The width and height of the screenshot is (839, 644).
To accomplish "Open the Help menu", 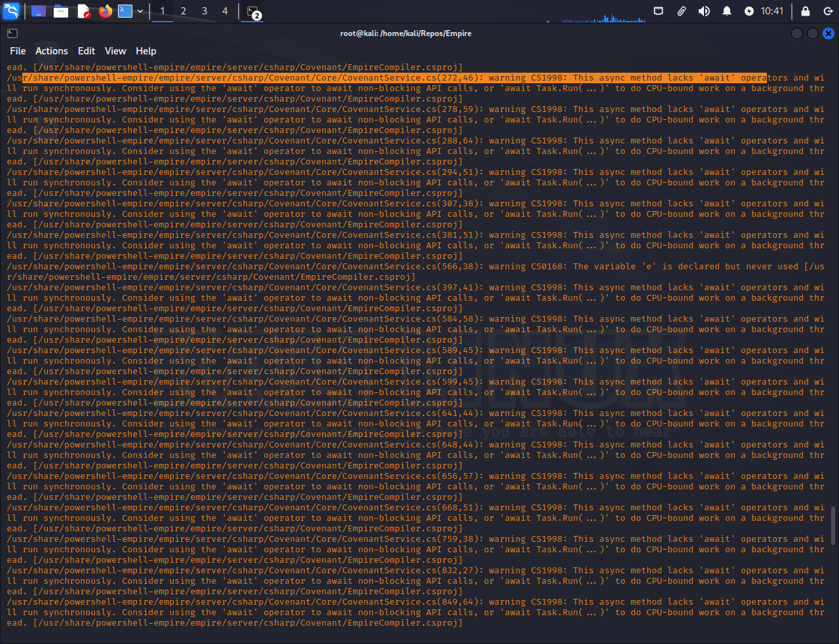I will (146, 51).
